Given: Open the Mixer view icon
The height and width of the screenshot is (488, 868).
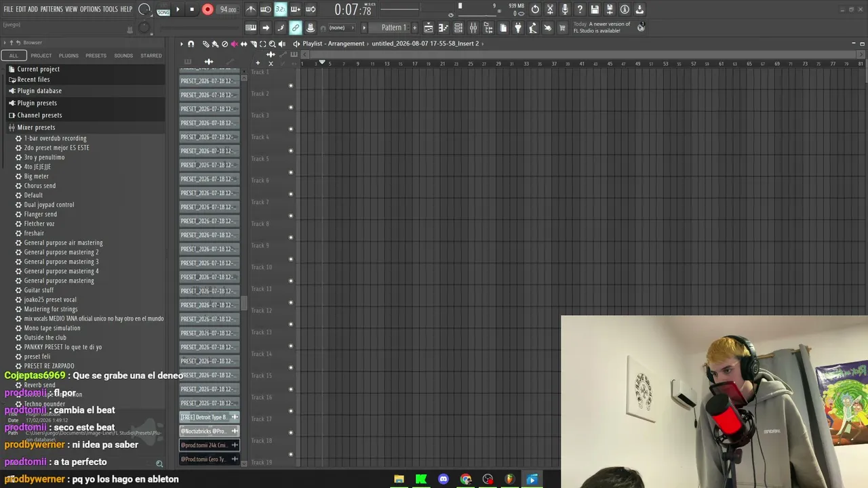Looking at the screenshot, I should coord(473,28).
